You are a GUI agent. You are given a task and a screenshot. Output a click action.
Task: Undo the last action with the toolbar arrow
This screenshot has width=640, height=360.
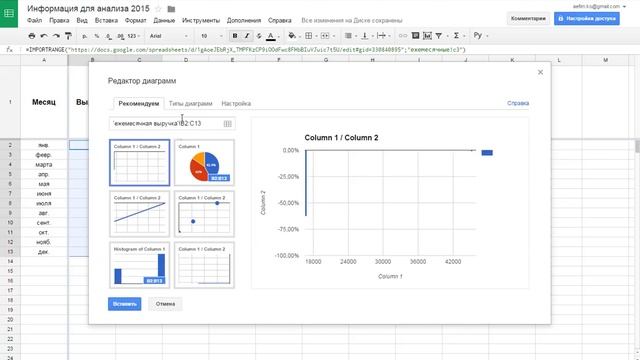(44, 36)
